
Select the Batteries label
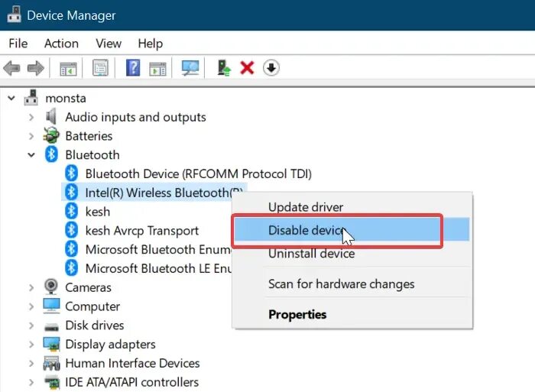point(89,136)
